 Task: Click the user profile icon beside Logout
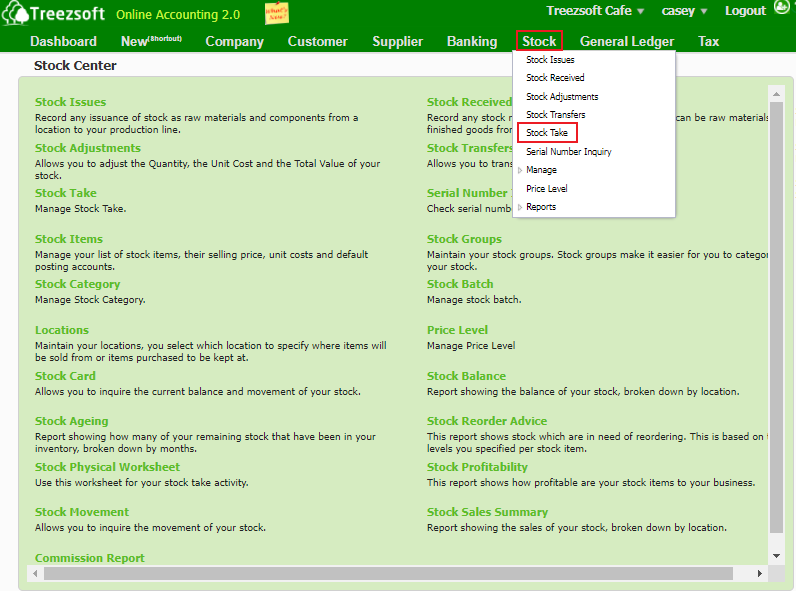click(x=783, y=10)
